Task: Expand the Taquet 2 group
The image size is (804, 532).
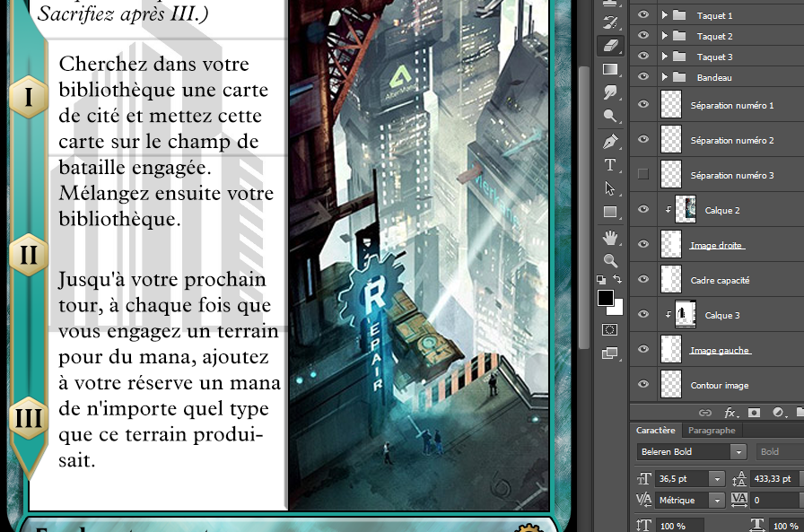Action: (x=665, y=35)
